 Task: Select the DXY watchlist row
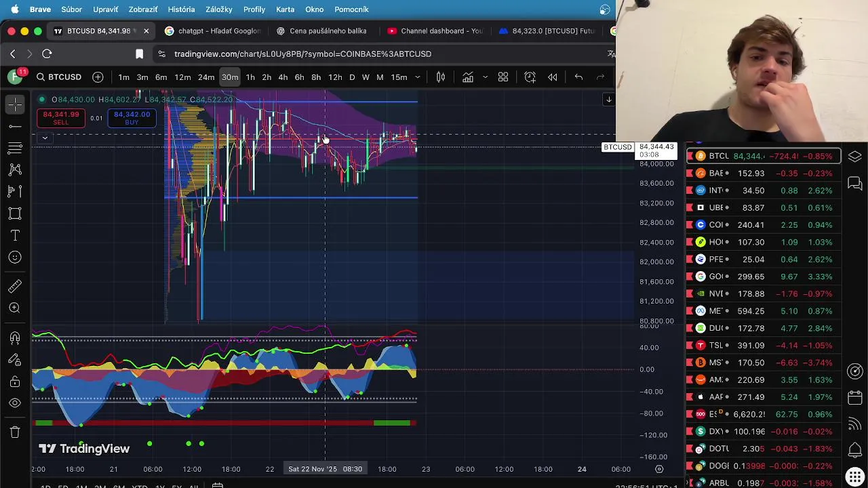click(764, 432)
